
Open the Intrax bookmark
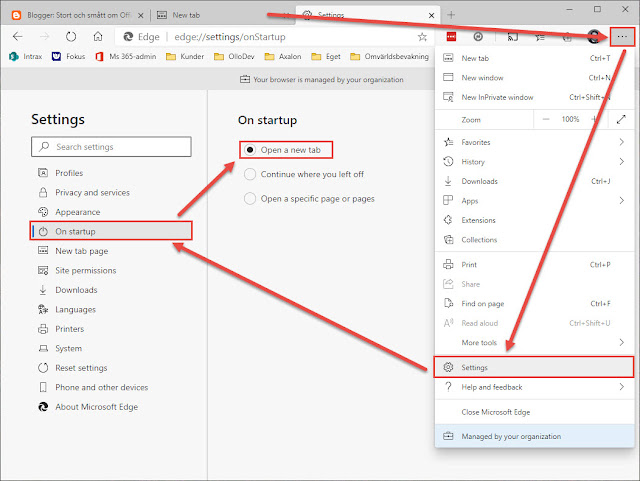click(x=26, y=56)
